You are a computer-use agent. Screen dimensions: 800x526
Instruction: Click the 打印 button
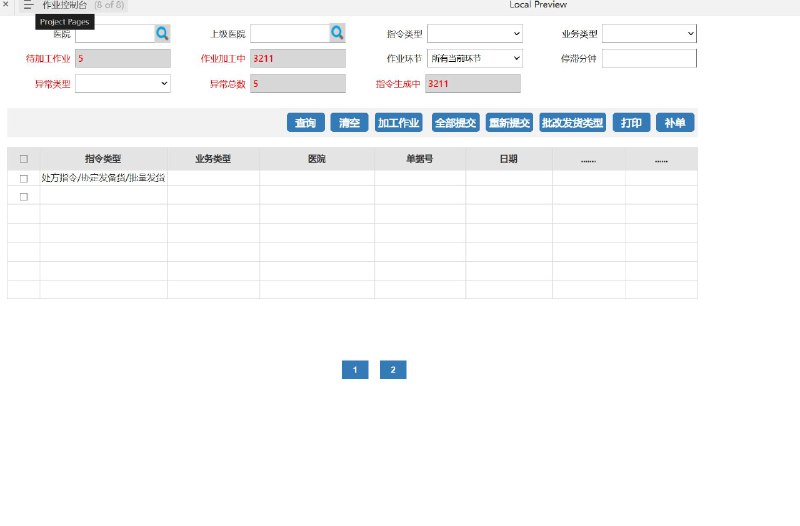[632, 122]
